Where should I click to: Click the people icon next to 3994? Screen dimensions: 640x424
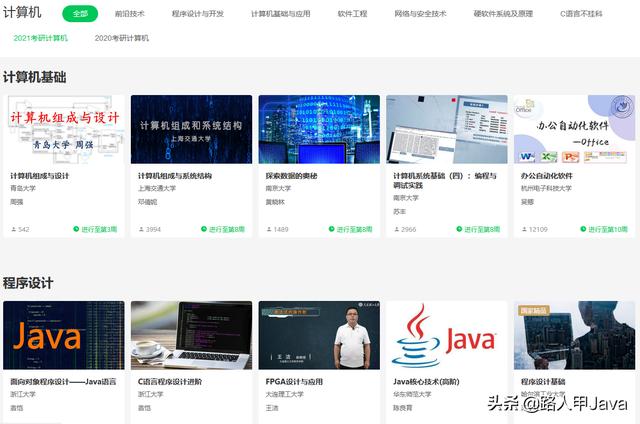pyautogui.click(x=141, y=229)
